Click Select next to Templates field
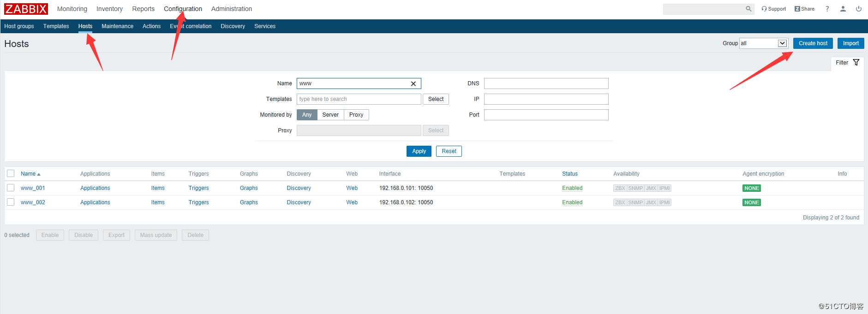 [436, 99]
